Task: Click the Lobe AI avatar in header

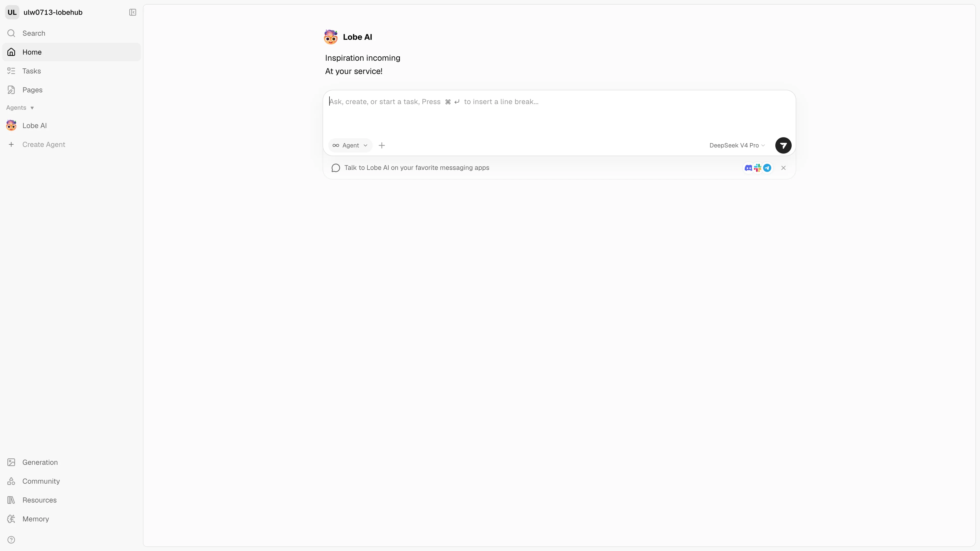Action: [x=330, y=37]
